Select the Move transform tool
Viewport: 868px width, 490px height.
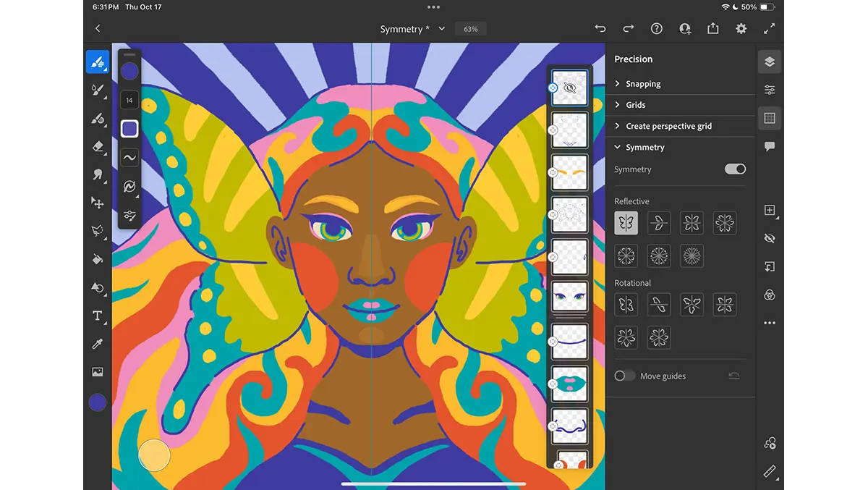click(x=98, y=203)
